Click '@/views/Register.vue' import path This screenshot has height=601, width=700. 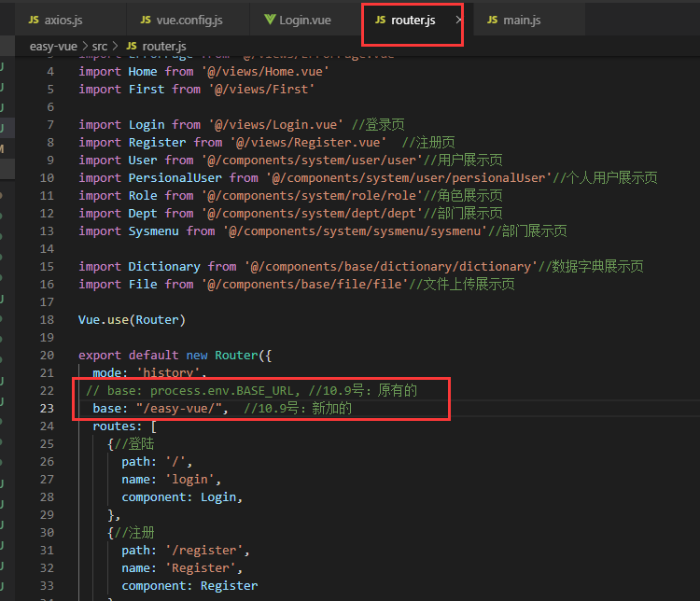click(x=308, y=143)
